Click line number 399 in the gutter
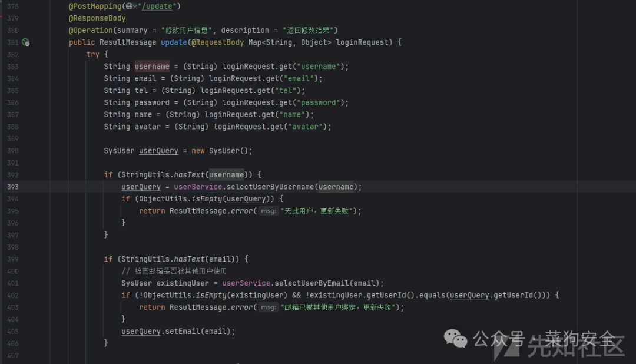Screen dimensions: 636x364 pyautogui.click(x=12, y=259)
